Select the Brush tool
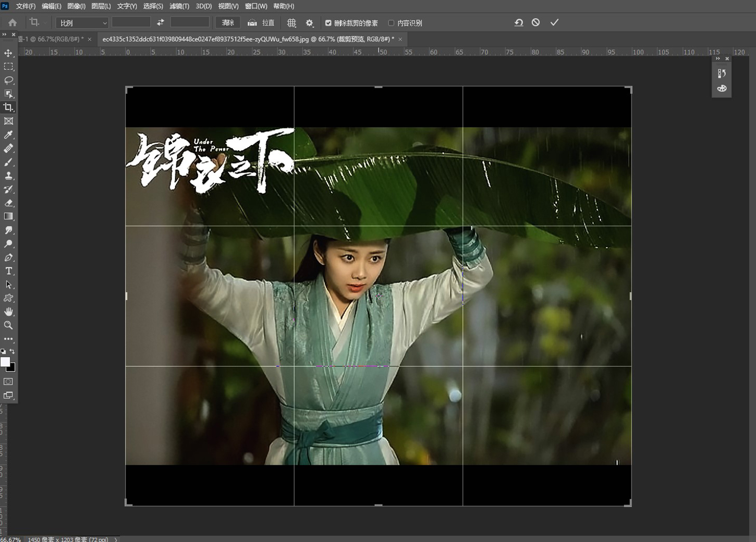 [8, 162]
